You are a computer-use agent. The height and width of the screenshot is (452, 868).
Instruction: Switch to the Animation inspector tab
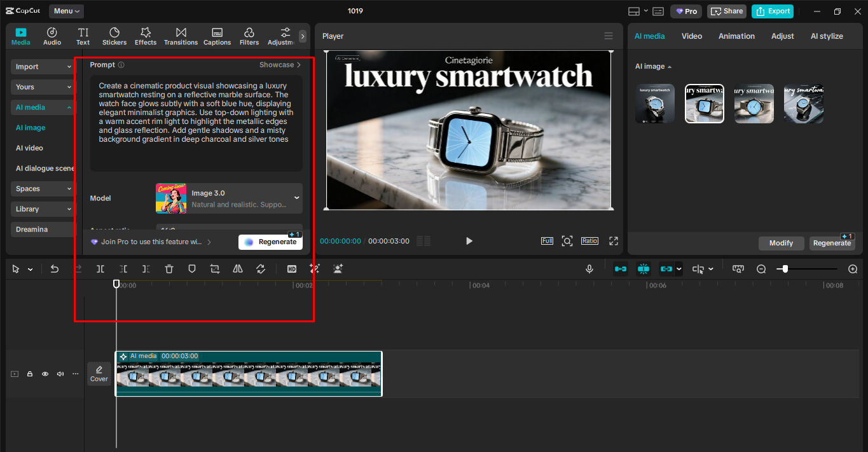coord(736,36)
